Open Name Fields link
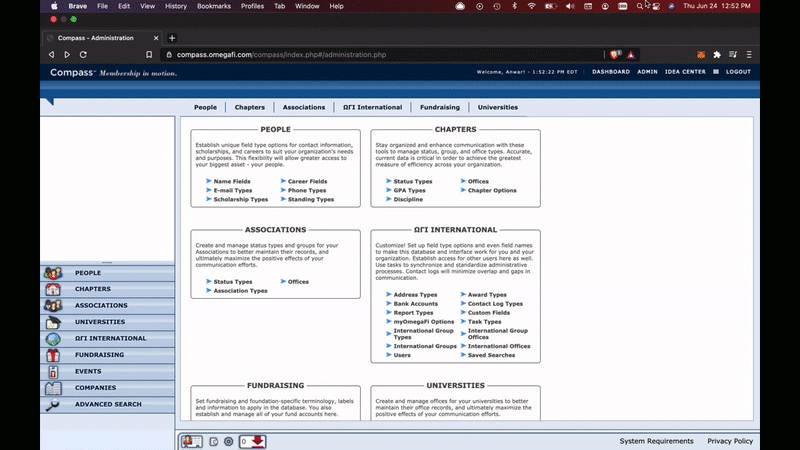This screenshot has width=800, height=450. 232,182
